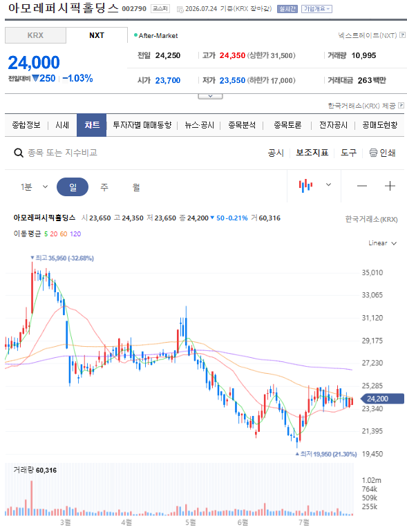Open the 도구 tools menu

349,153
